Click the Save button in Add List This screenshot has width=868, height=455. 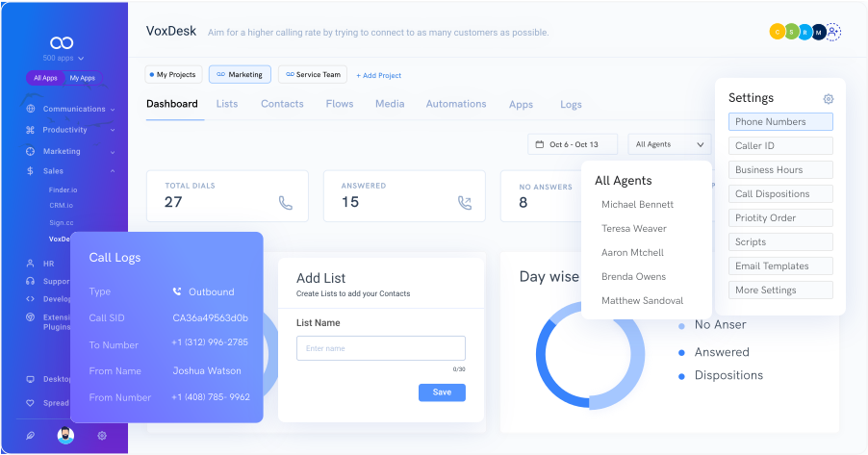coord(442,392)
